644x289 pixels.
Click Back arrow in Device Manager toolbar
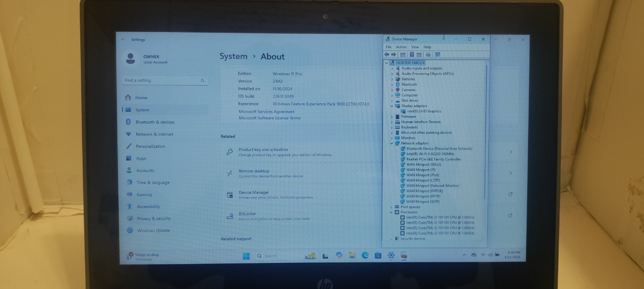[387, 55]
